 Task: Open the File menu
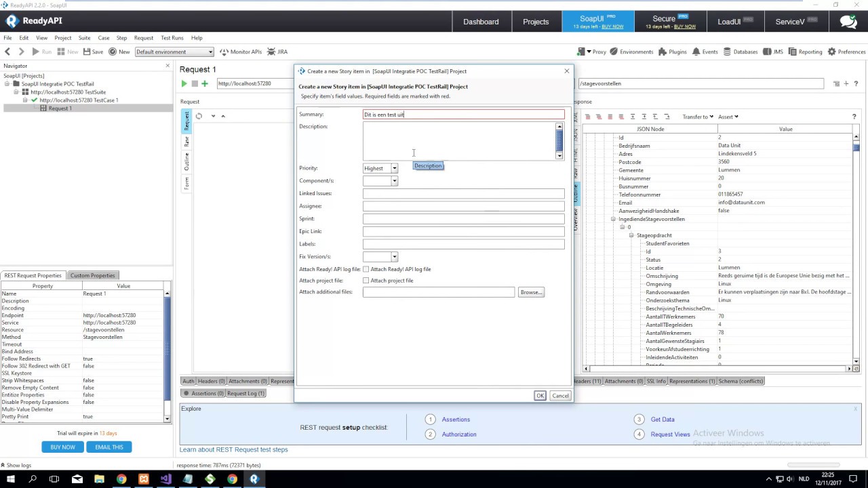click(7, 38)
